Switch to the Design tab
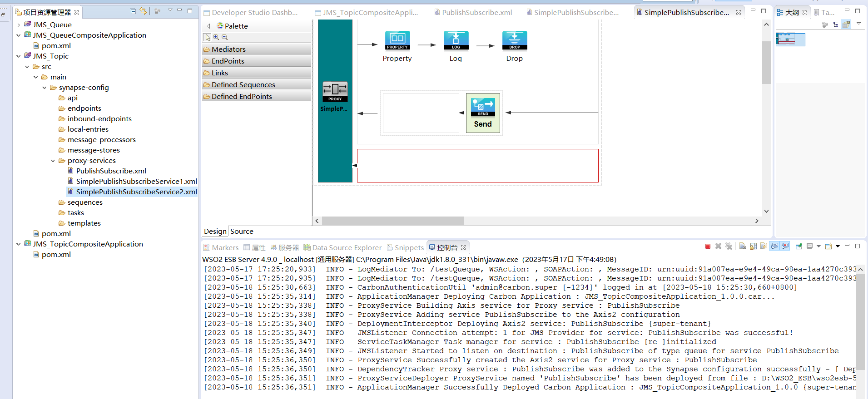 click(215, 232)
